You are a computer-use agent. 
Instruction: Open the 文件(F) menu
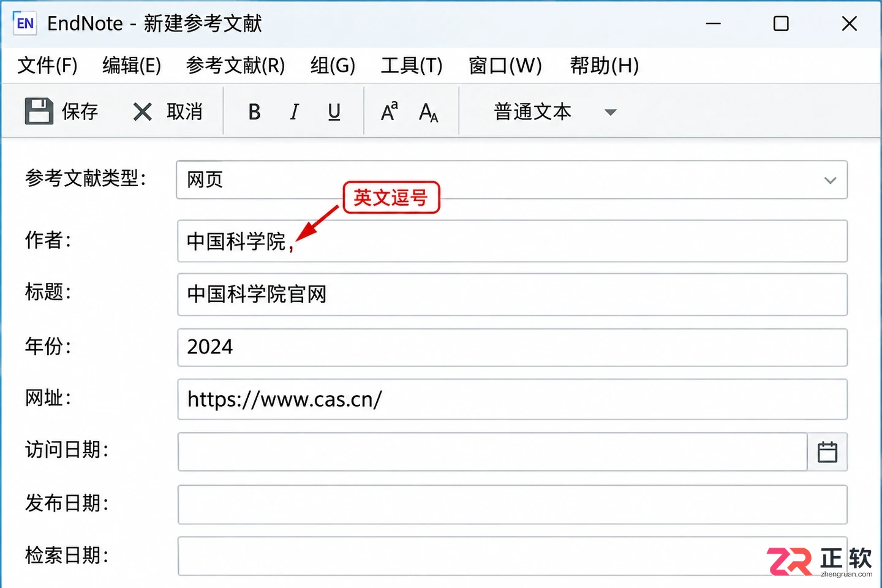pyautogui.click(x=47, y=65)
